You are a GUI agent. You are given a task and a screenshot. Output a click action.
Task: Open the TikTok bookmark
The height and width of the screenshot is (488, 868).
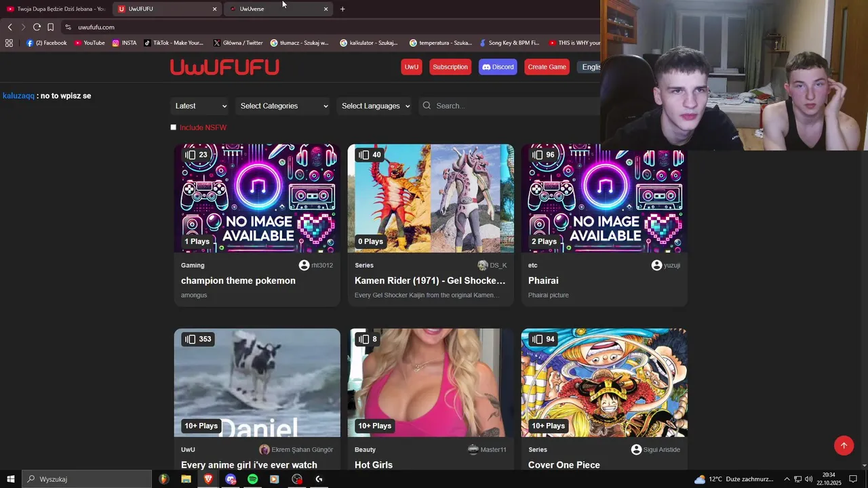coord(174,43)
